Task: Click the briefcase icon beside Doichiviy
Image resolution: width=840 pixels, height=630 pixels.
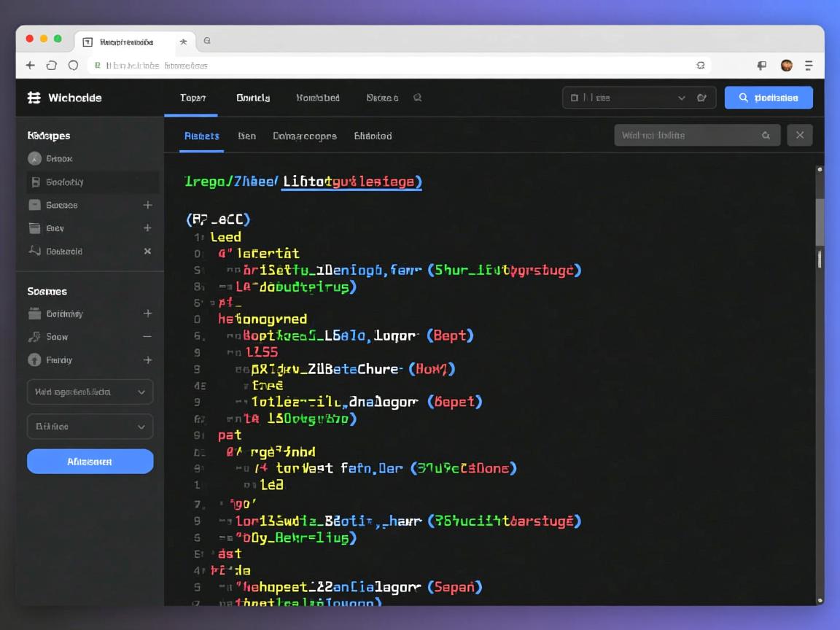Action: (x=35, y=314)
